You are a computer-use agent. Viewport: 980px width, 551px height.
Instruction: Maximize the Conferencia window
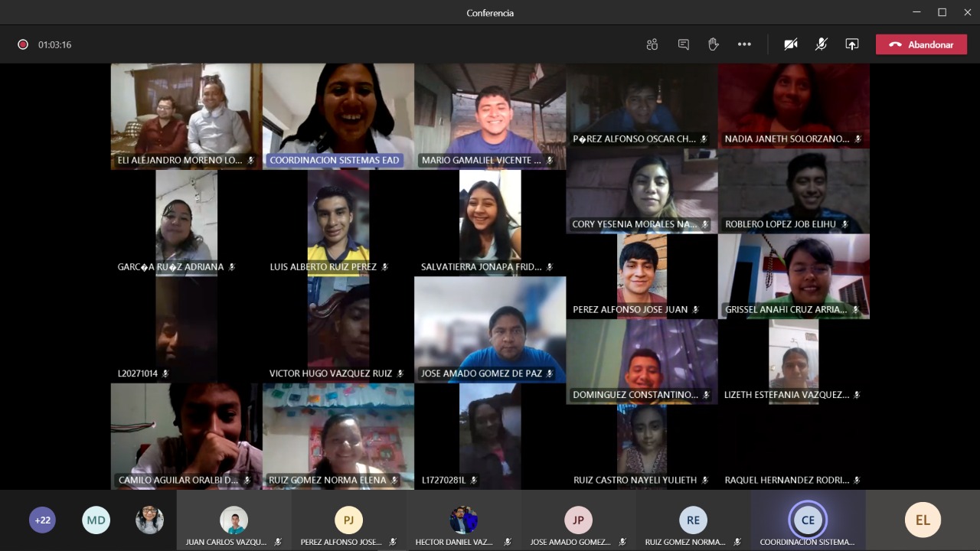coord(942,12)
